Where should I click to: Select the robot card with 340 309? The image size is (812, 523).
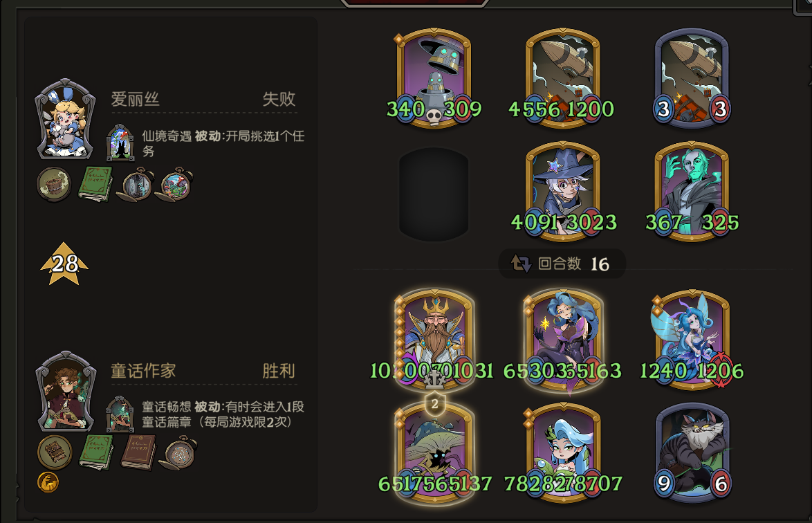click(x=434, y=77)
